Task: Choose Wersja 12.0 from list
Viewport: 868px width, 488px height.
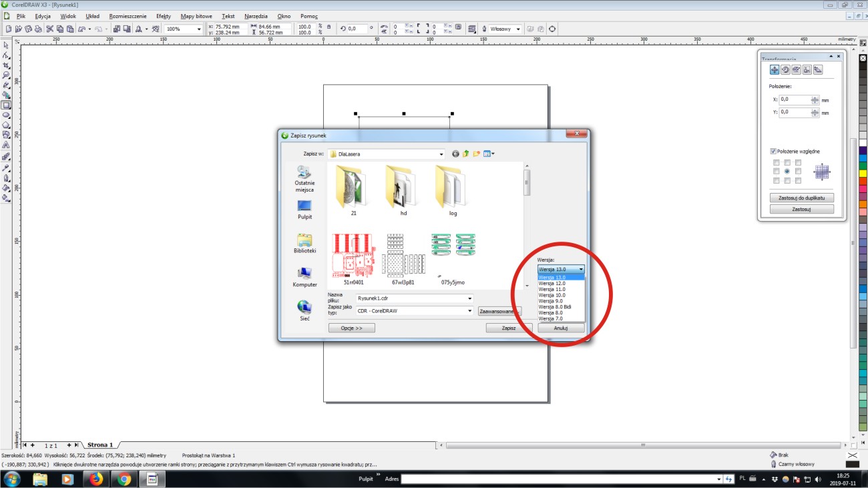Action: pos(562,283)
